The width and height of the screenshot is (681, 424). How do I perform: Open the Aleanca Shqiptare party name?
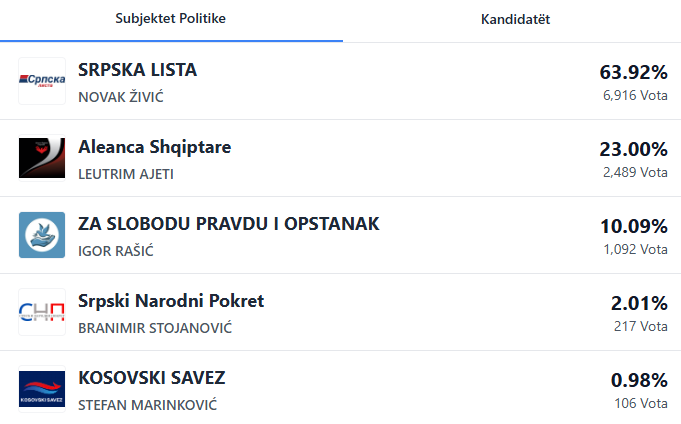click(x=154, y=147)
